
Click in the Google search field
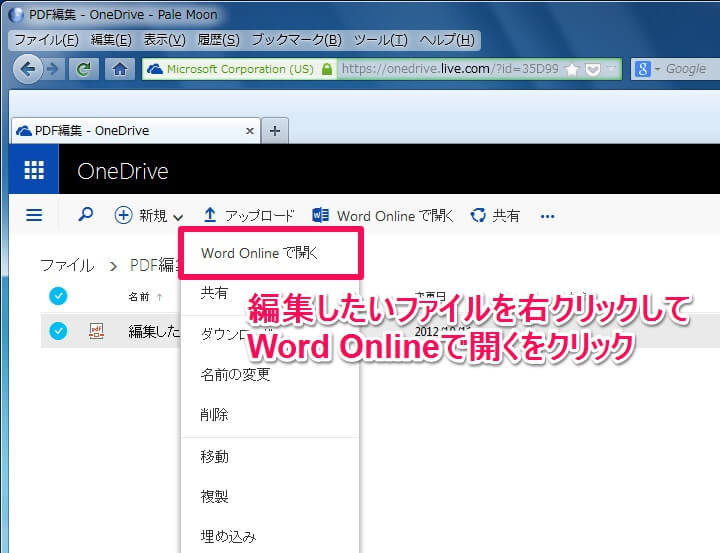point(691,69)
